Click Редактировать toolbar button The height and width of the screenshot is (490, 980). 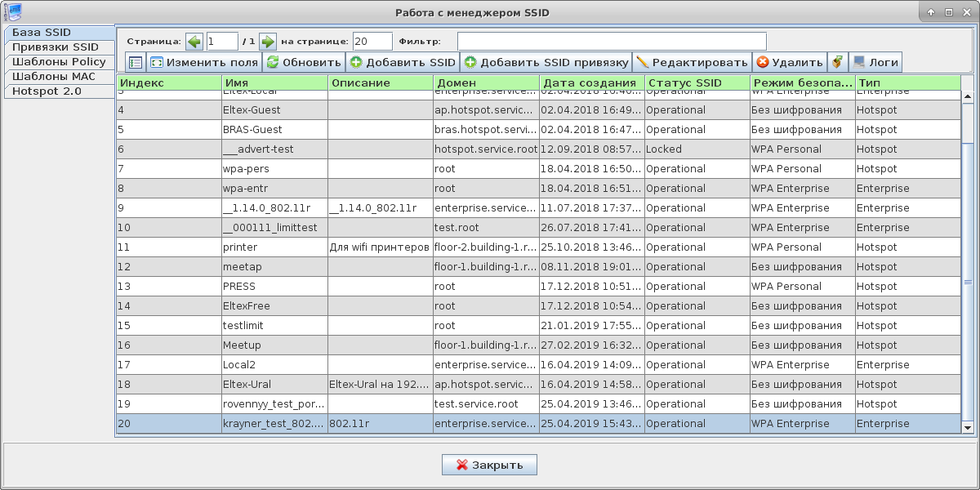click(x=692, y=62)
